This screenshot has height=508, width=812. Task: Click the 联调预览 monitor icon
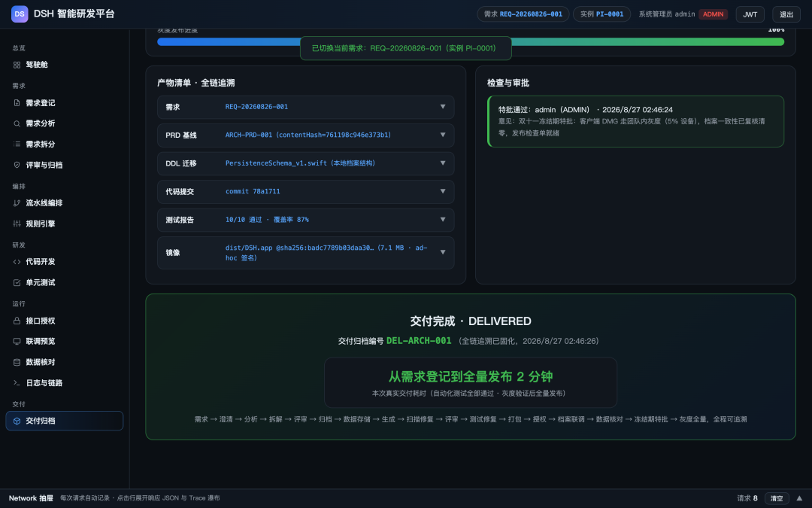17,341
